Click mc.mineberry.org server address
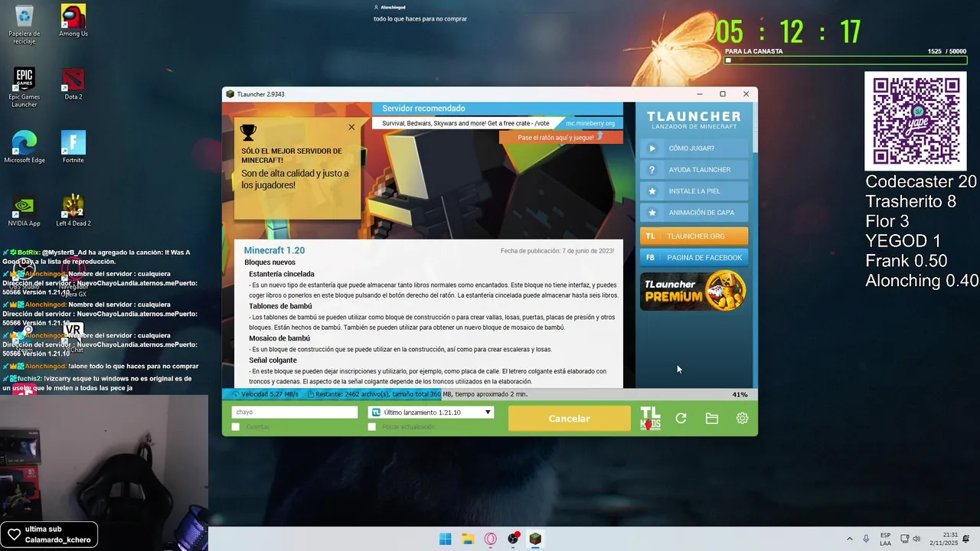 590,123
